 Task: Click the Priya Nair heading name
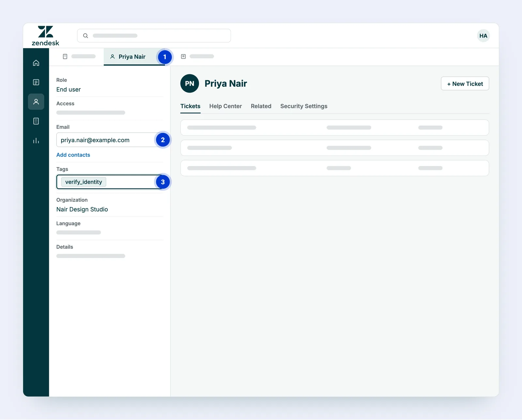(x=226, y=83)
